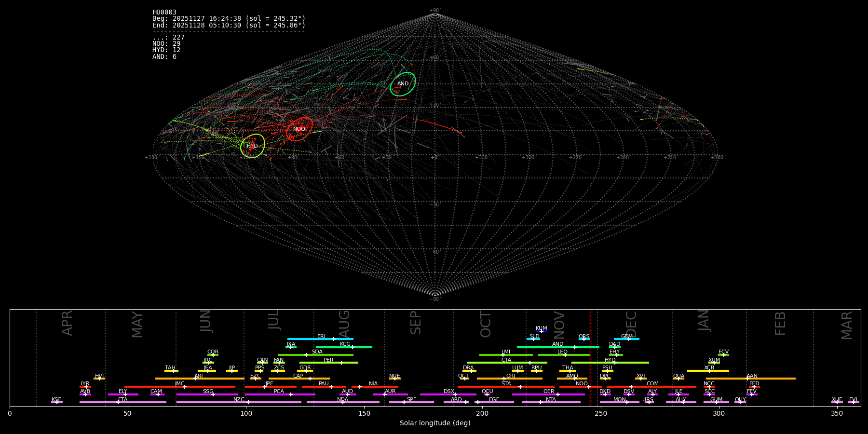Click the 'AND: 6' count line
Screen dimensions: 868x434
164,56
